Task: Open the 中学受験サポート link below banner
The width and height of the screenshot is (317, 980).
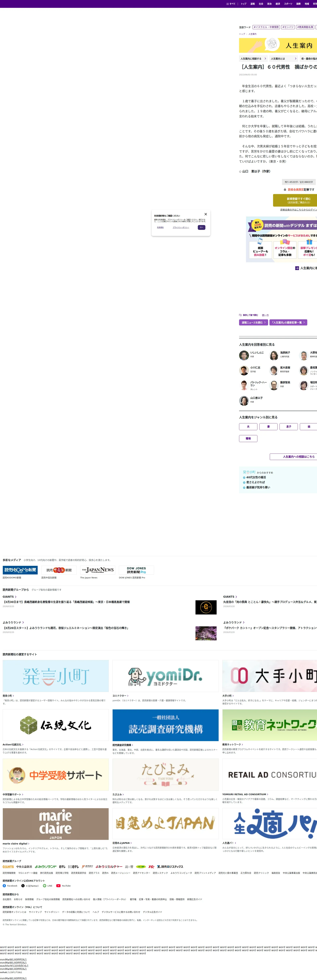Action: (x=13, y=794)
